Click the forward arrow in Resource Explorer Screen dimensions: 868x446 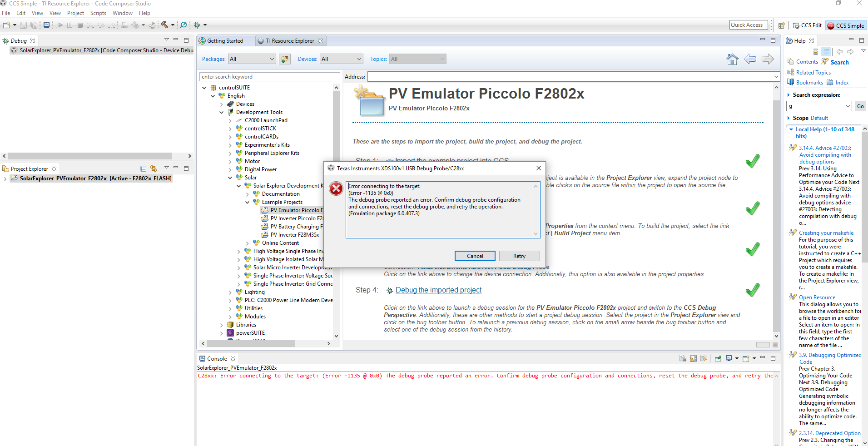(768, 59)
